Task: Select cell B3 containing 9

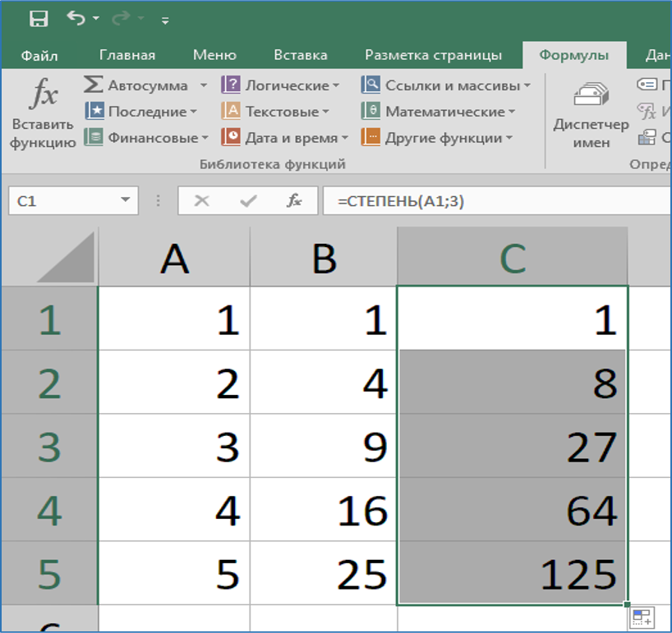Action: pyautogui.click(x=324, y=446)
